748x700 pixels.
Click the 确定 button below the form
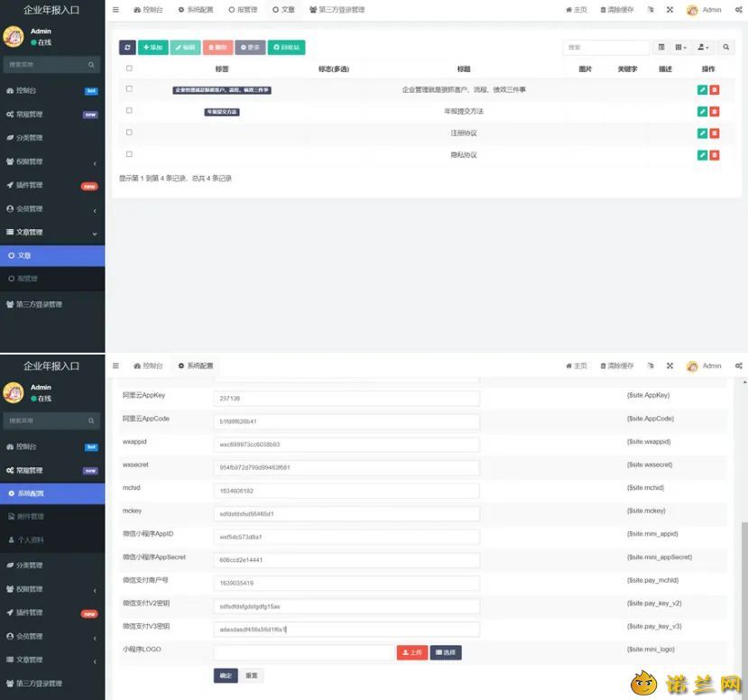(x=226, y=676)
